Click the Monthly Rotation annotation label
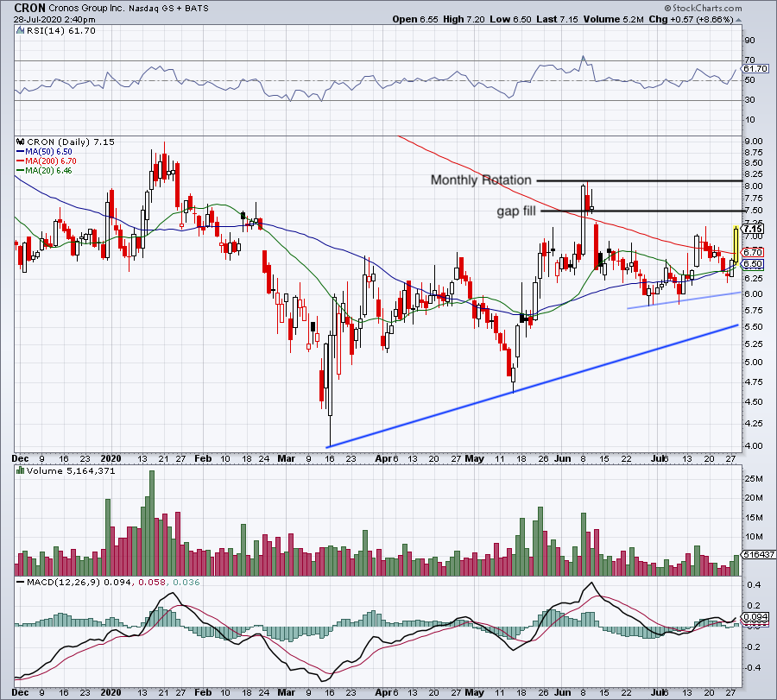This screenshot has height=700, width=777. (x=481, y=180)
